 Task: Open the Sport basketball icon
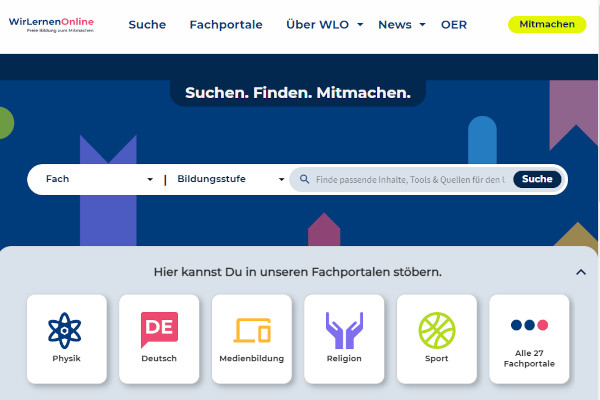(437, 330)
